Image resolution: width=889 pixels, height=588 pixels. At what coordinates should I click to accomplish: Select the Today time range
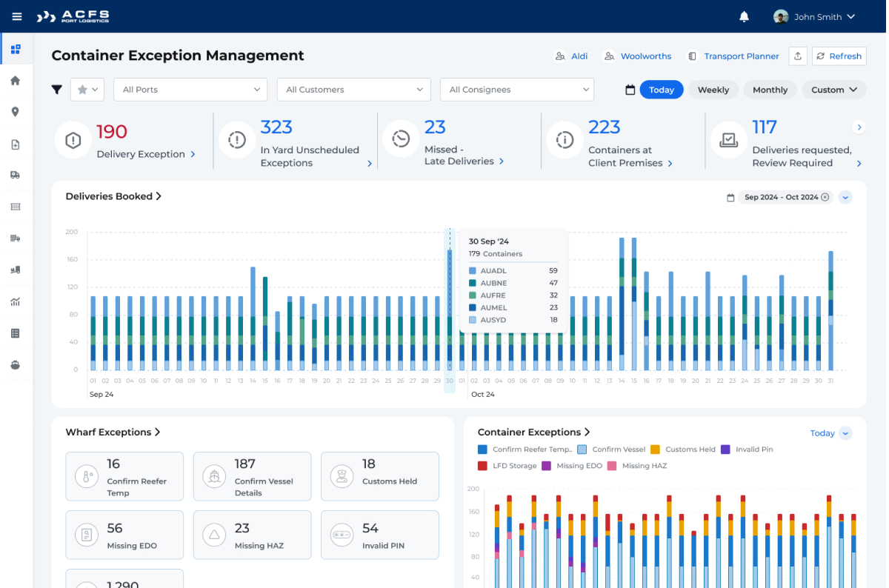click(661, 90)
